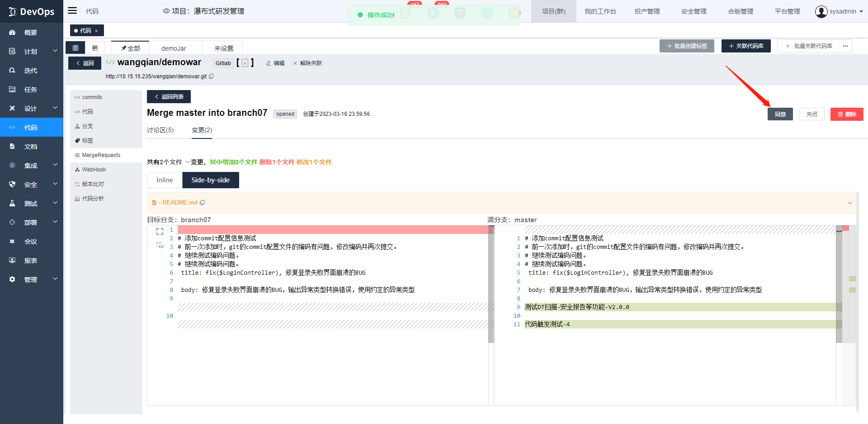Click the red 删除 delete button
This screenshot has width=868, height=424.
846,114
